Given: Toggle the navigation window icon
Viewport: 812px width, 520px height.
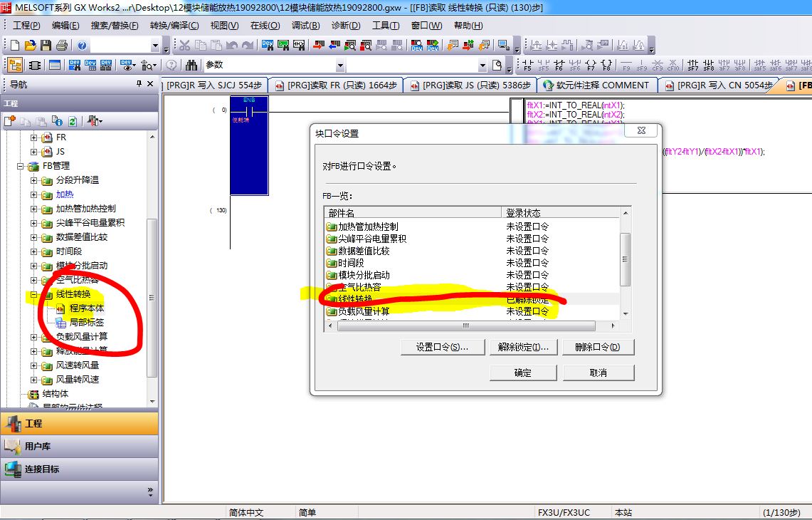Looking at the screenshot, I should coord(14,66).
